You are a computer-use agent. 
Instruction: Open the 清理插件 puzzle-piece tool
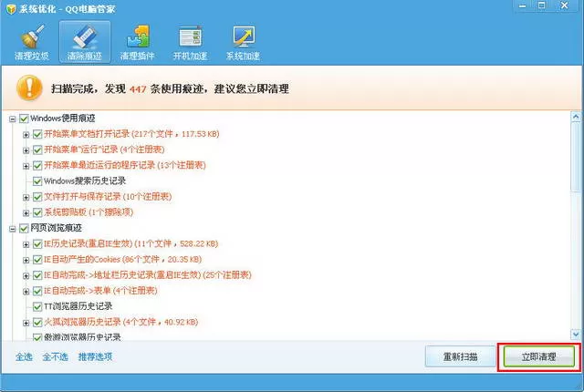point(137,42)
